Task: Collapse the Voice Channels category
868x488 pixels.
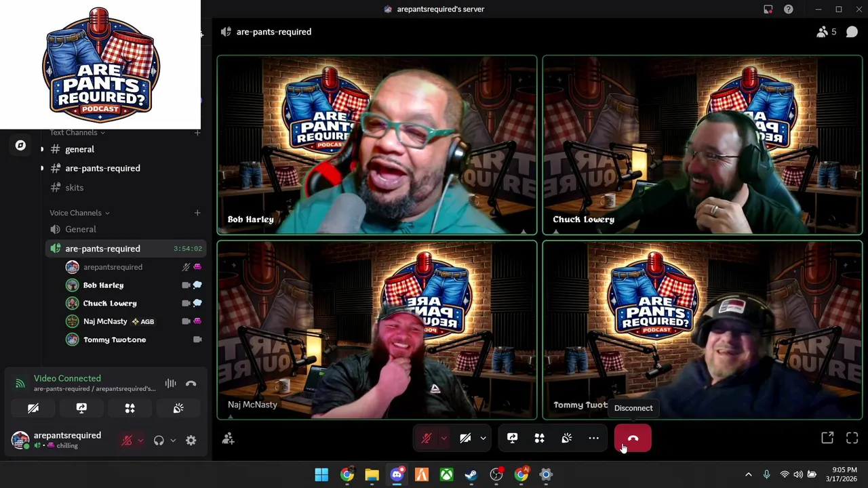Action: click(x=79, y=213)
